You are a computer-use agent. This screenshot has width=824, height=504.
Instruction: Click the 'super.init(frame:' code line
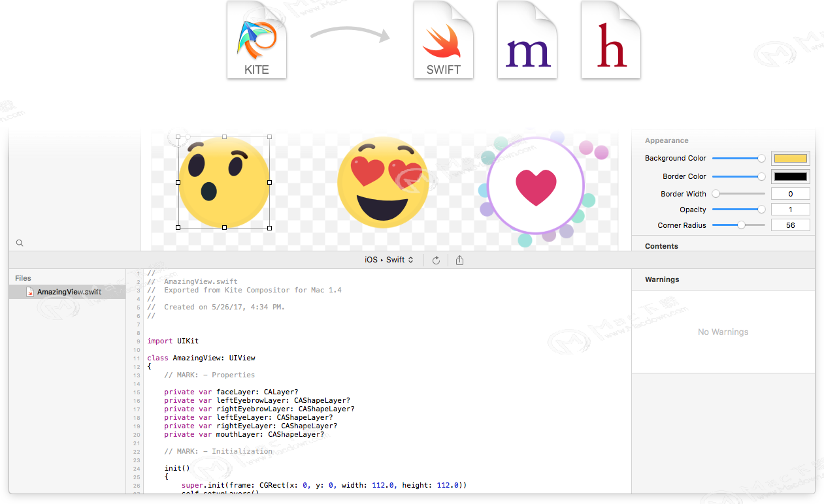coord(324,486)
